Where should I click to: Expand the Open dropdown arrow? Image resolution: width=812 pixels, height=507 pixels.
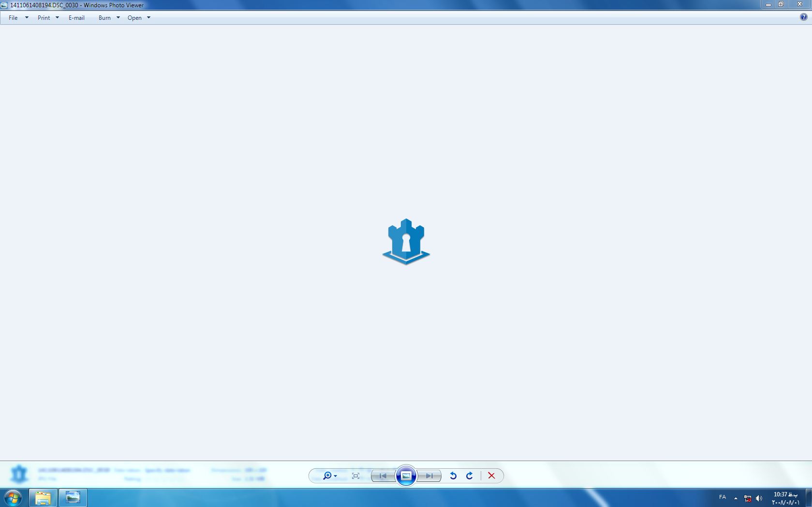pyautogui.click(x=148, y=18)
